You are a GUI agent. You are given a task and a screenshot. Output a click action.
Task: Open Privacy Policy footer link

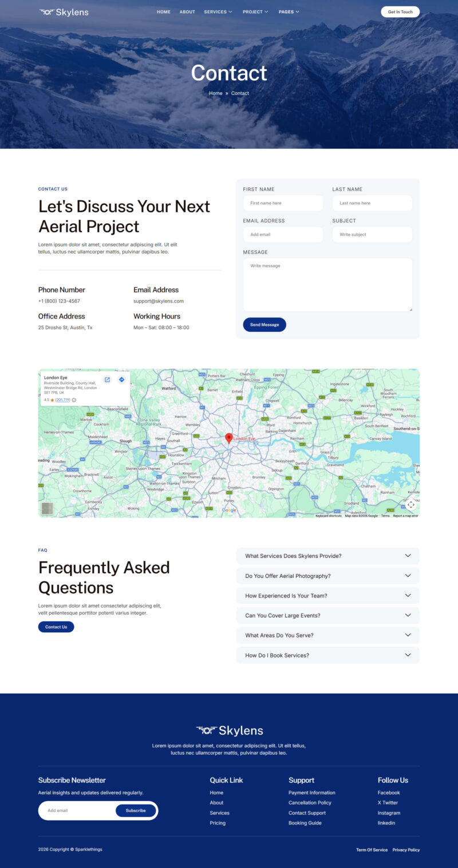[x=406, y=850]
